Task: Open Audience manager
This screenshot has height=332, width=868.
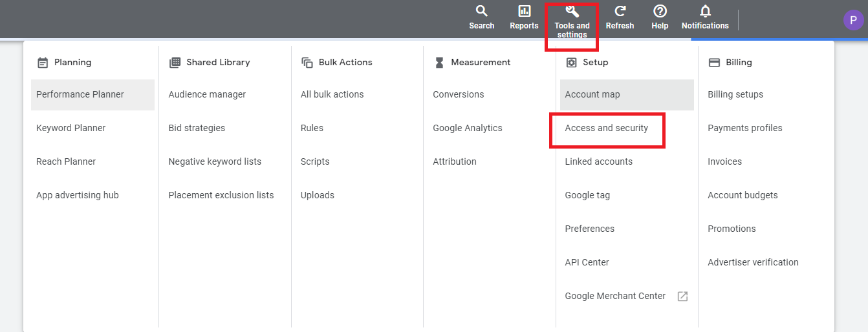Action: coord(207,94)
